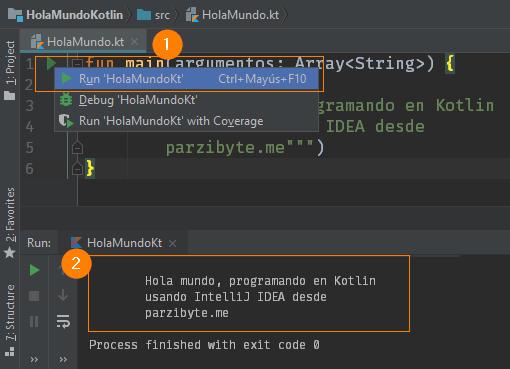Click the Pause output icon
The height and width of the screenshot is (369, 510).
point(34,321)
